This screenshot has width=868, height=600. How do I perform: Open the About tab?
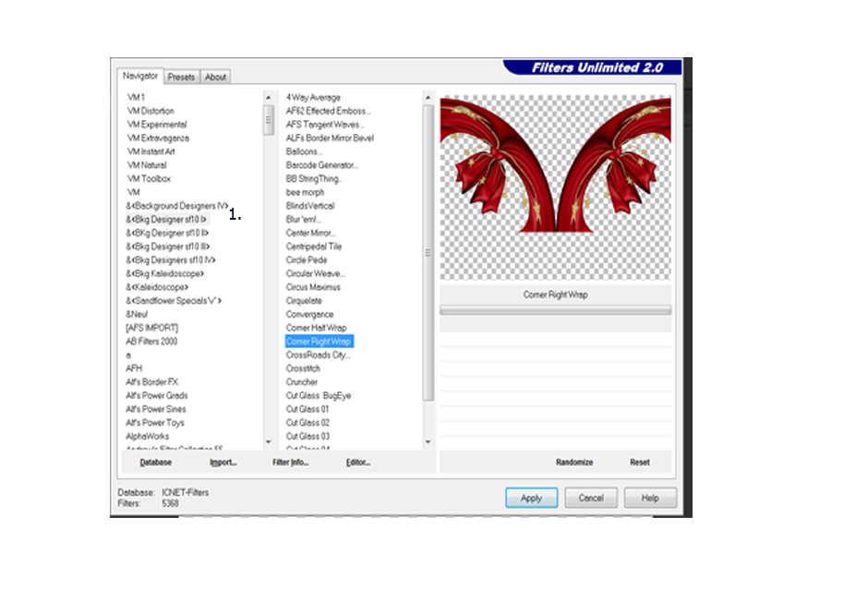pyautogui.click(x=215, y=78)
